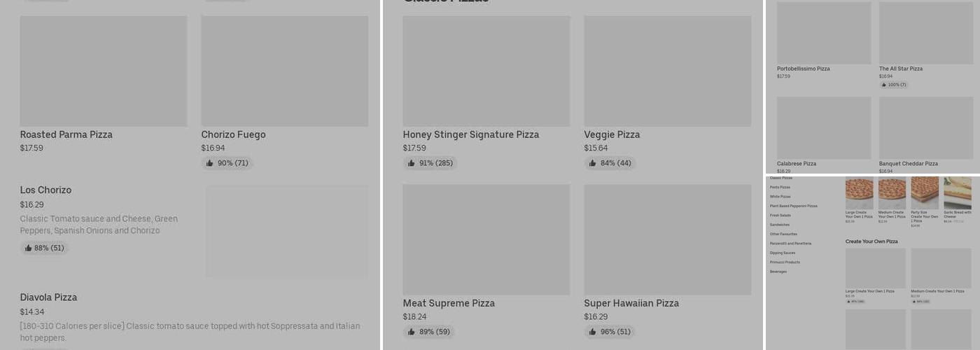This screenshot has width=980, height=350.
Task: Click thumbs-up icon under Chorizo Fuego
Action: coord(209,163)
